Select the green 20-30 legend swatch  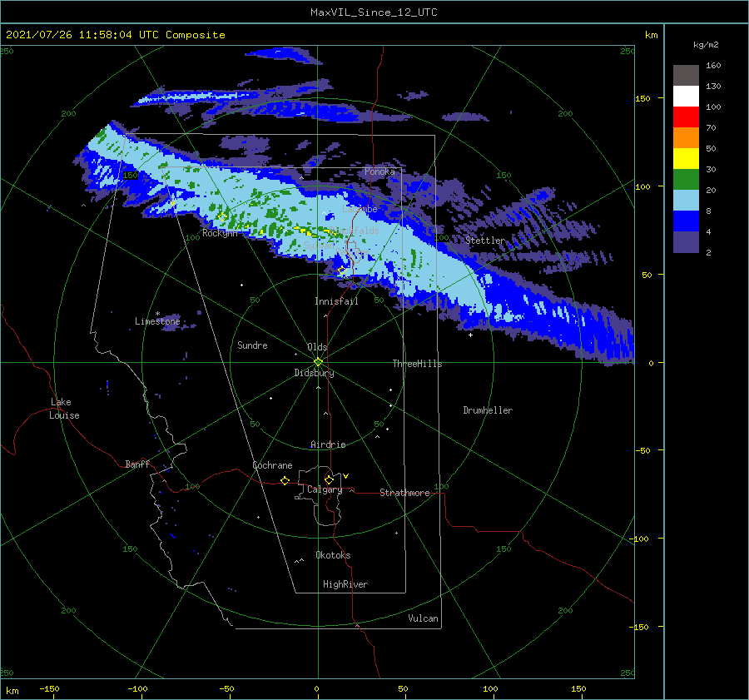point(686,180)
